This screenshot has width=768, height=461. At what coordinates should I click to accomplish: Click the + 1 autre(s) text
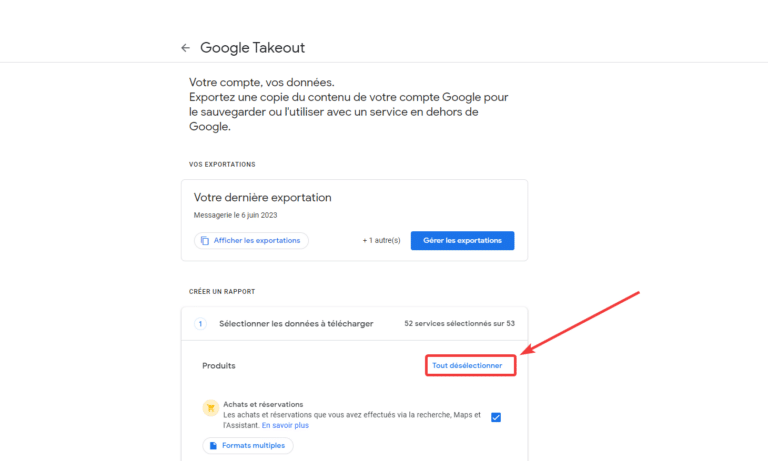pyautogui.click(x=381, y=241)
